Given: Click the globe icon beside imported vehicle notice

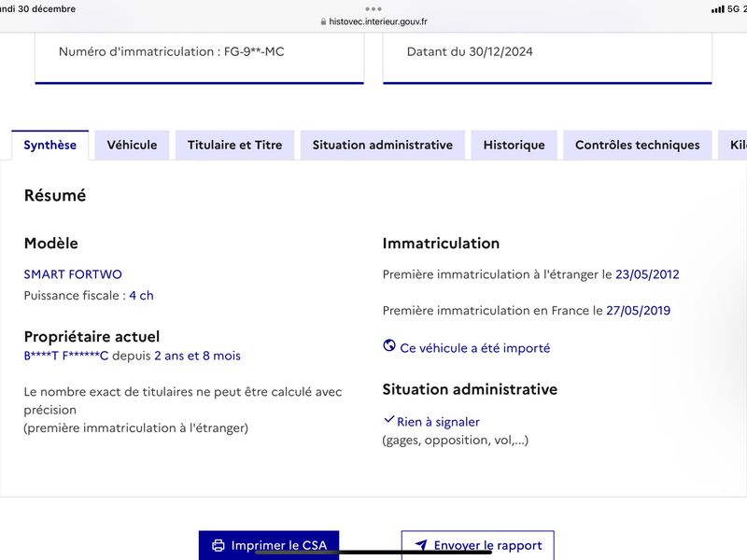Looking at the screenshot, I should point(389,345).
